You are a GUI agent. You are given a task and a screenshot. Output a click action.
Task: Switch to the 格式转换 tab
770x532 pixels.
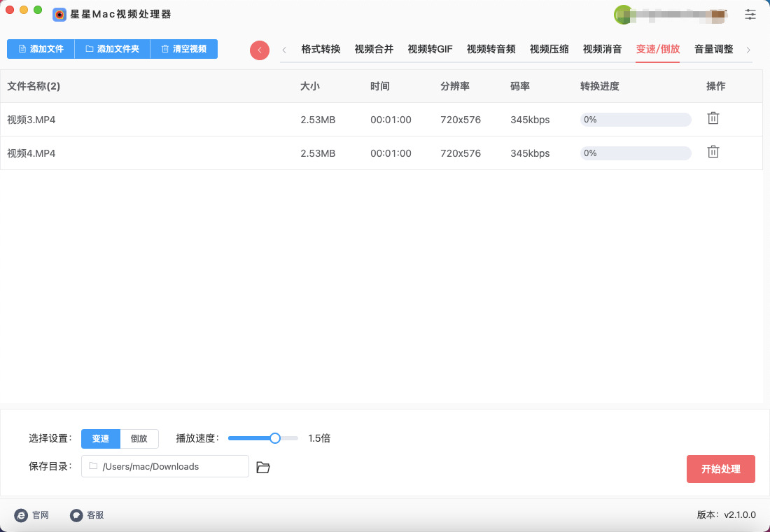coord(321,49)
